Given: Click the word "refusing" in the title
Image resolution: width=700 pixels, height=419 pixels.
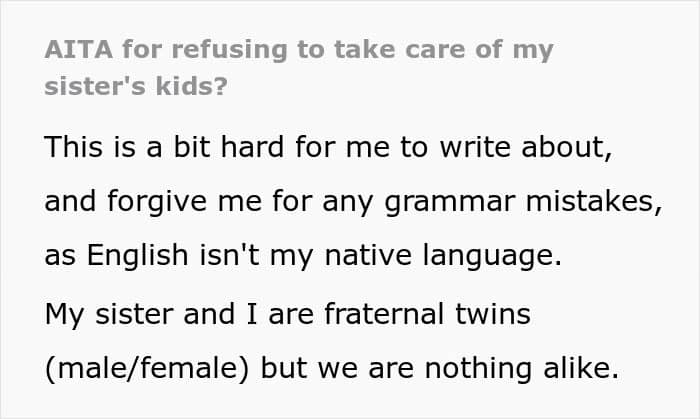Looking at the screenshot, I should (x=229, y=50).
